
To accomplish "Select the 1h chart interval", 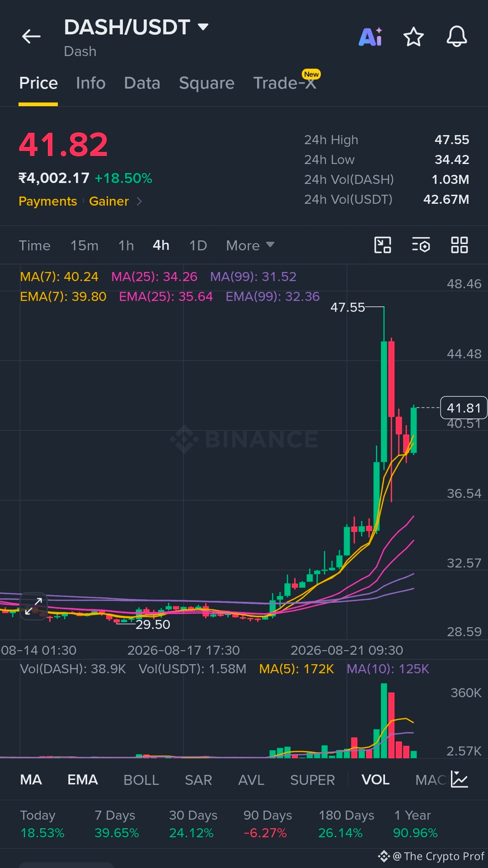I will [126, 245].
